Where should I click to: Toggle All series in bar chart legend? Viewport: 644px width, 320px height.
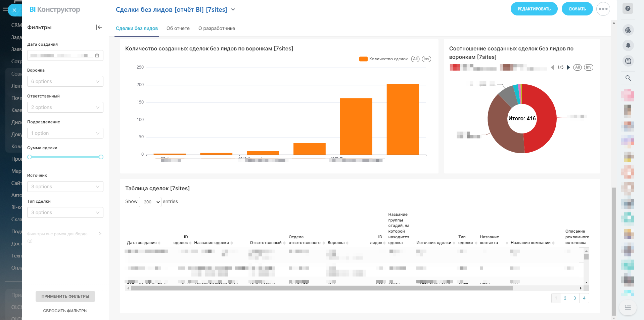point(415,59)
